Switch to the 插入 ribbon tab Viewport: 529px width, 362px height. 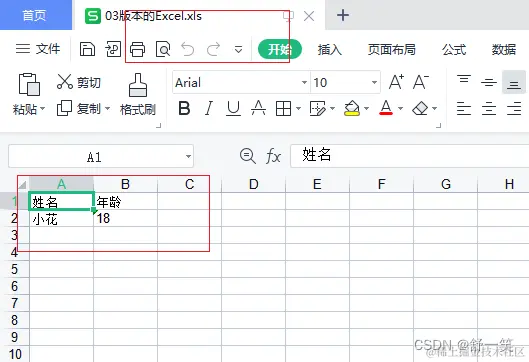tap(330, 50)
